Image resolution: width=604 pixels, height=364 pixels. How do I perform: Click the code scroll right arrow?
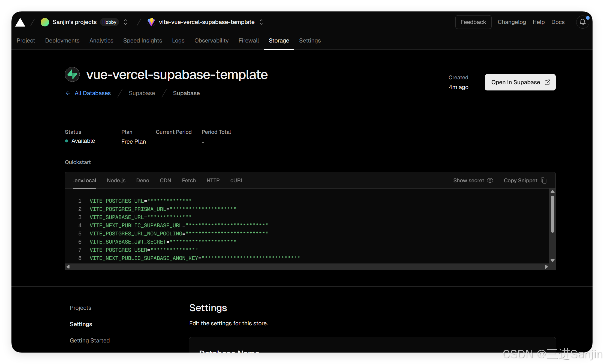tap(546, 267)
